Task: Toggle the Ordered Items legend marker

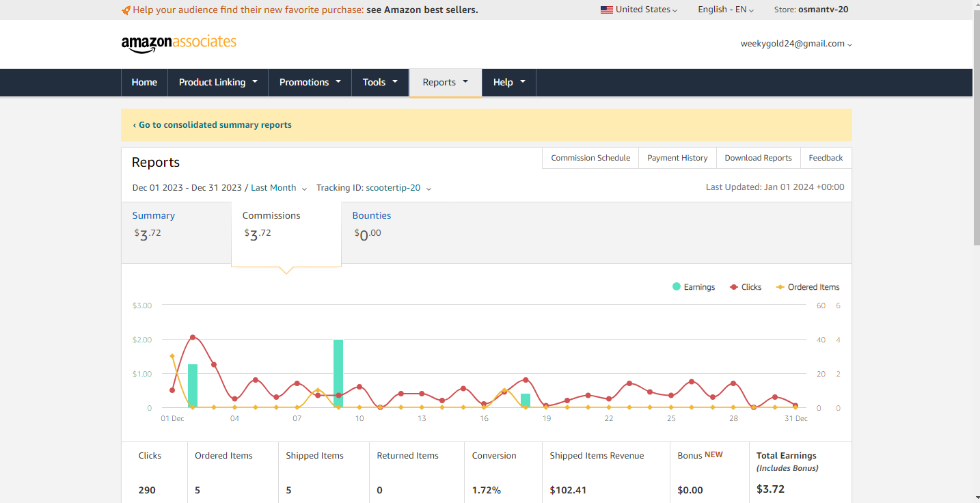Action: coord(780,287)
